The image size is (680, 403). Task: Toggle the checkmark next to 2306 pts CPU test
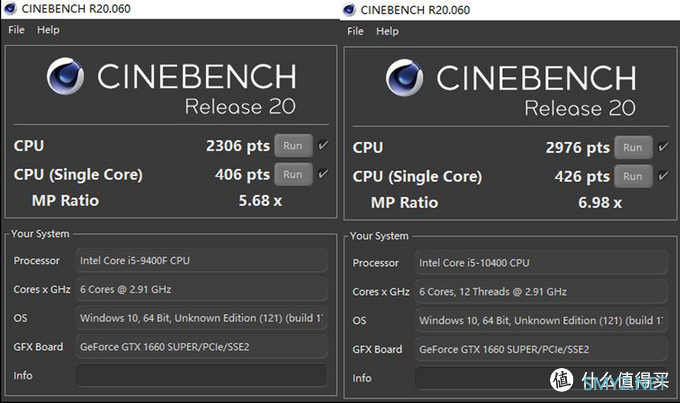click(x=323, y=145)
